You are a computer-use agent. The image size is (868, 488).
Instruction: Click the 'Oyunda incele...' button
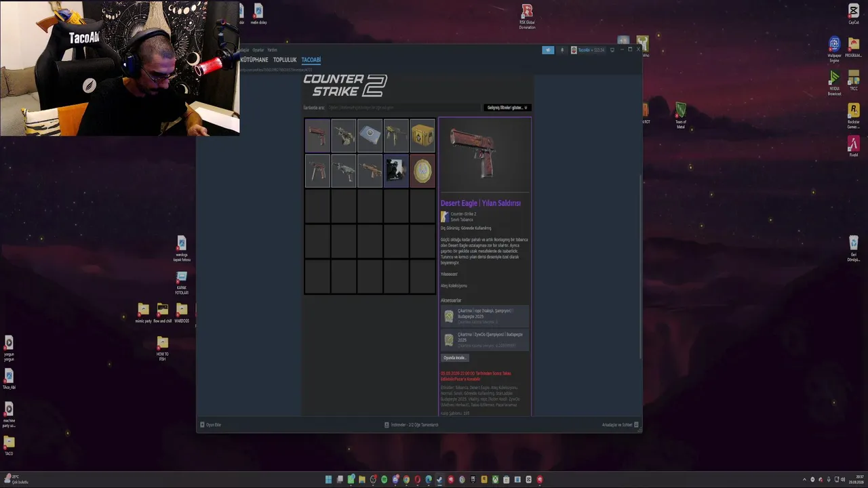455,358
